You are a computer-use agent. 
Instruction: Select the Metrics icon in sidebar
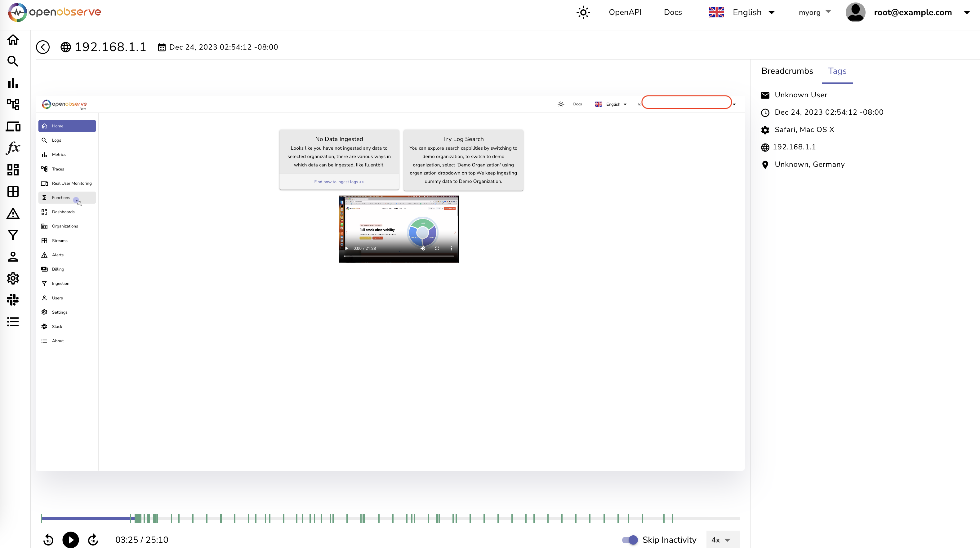tap(13, 83)
